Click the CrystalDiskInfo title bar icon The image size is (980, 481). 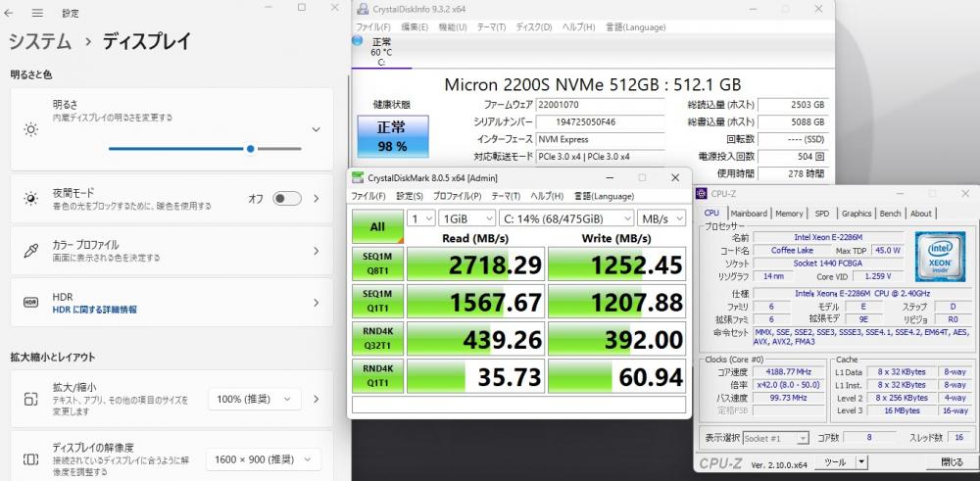362,10
